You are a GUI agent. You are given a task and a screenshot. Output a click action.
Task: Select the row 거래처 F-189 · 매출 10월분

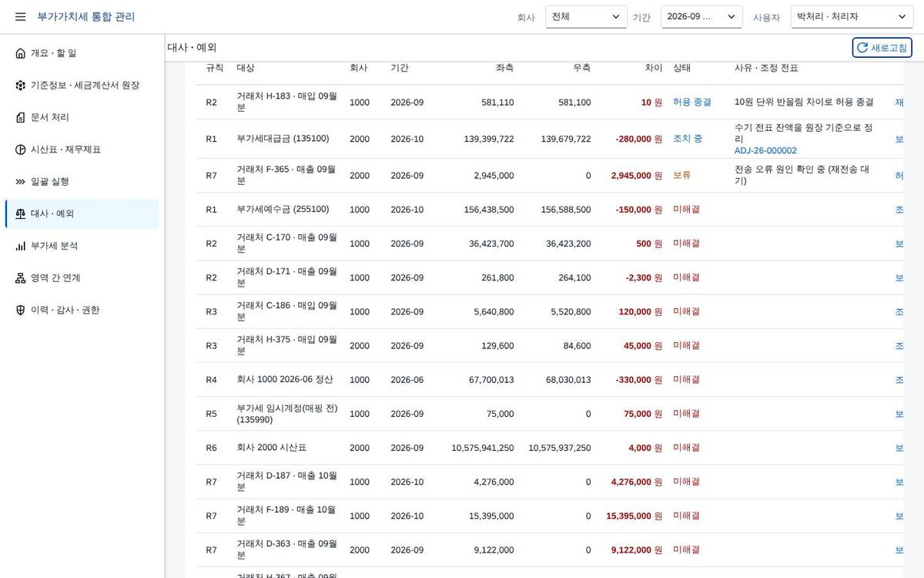pyautogui.click(x=549, y=516)
